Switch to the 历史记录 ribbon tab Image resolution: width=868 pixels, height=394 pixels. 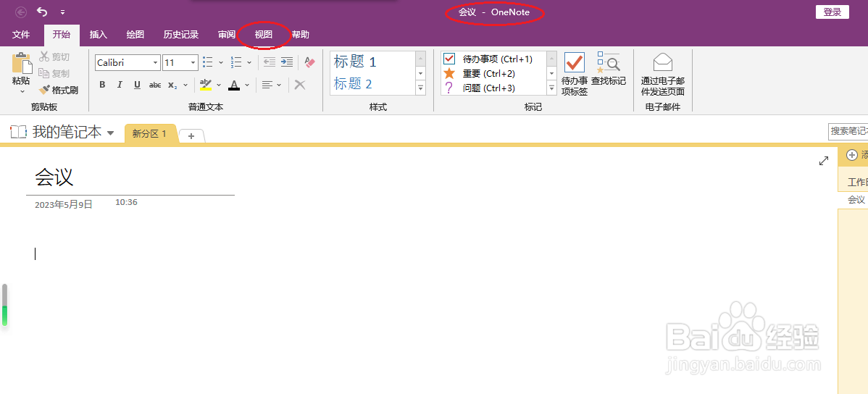coord(181,34)
